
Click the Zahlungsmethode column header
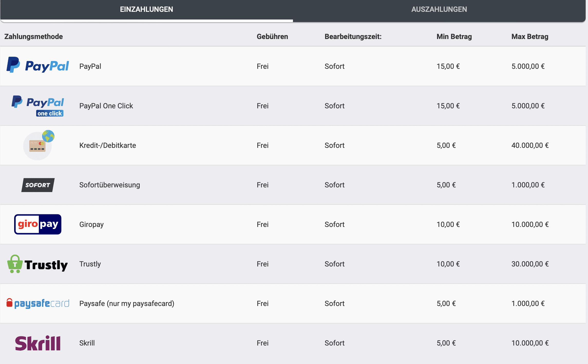[33, 37]
